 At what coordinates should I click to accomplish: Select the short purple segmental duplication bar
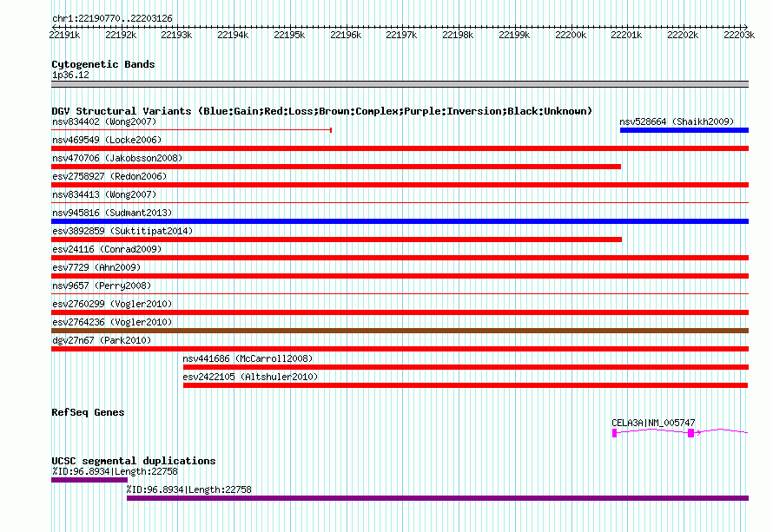click(89, 480)
